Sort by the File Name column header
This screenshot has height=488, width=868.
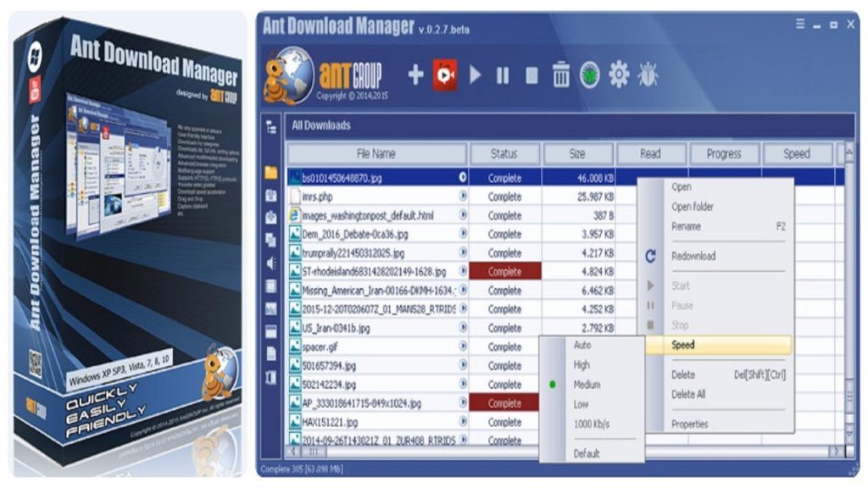pyautogui.click(x=376, y=154)
